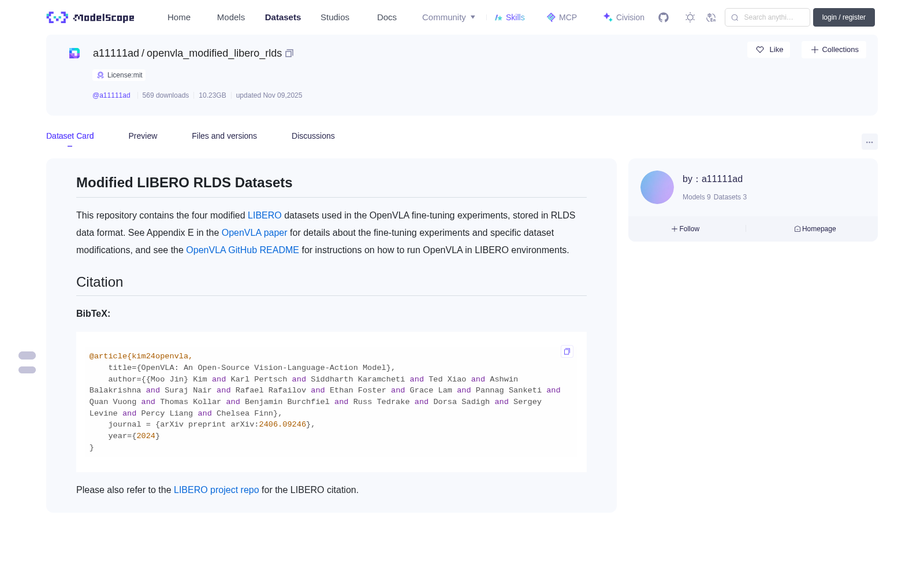Click the license badge icon
This screenshot has height=578, width=924.
click(x=100, y=75)
